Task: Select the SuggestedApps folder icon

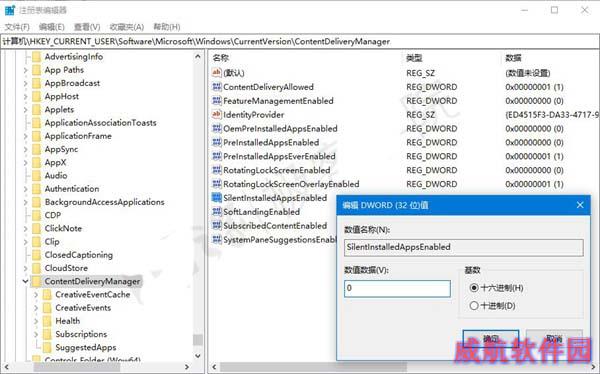Action: pyautogui.click(x=47, y=347)
